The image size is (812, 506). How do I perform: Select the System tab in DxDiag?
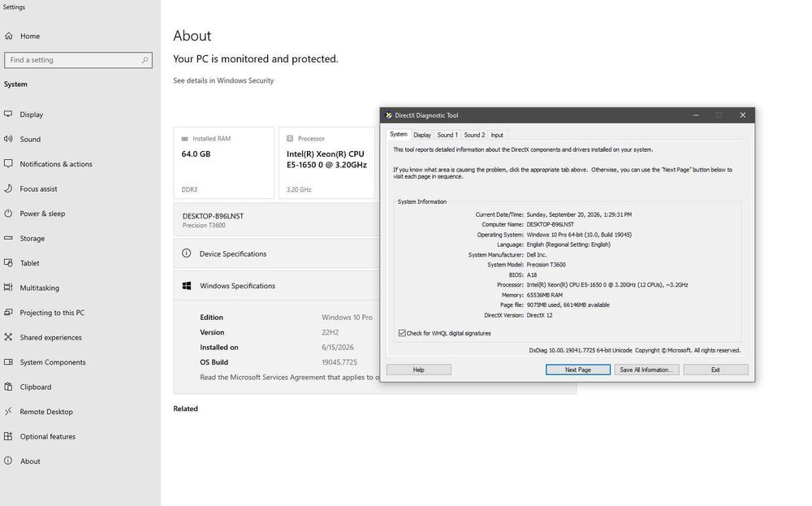pyautogui.click(x=398, y=134)
